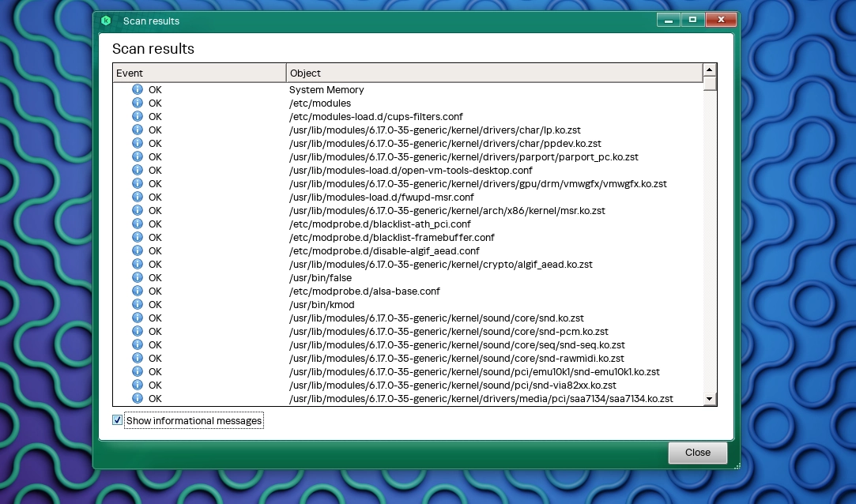The image size is (856, 504).
Task: Click the info icon for /usr/bin/false row
Action: coord(138,277)
